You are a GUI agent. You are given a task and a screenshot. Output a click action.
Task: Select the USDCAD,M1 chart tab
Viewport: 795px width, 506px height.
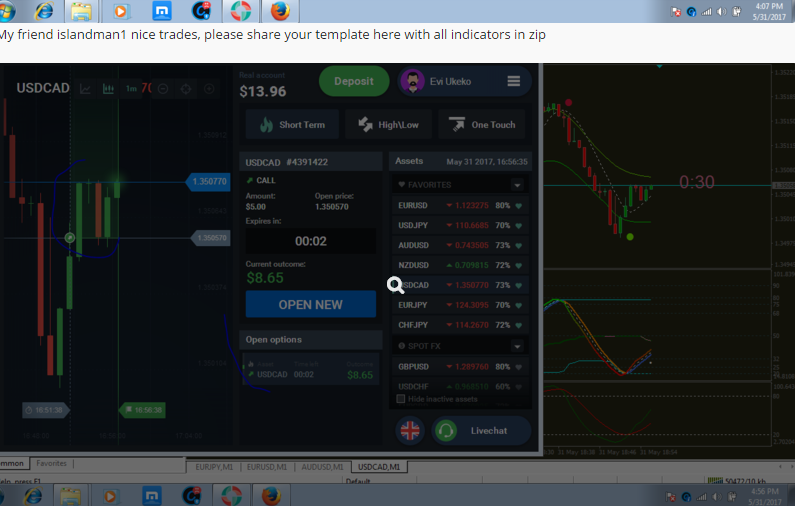pos(379,467)
